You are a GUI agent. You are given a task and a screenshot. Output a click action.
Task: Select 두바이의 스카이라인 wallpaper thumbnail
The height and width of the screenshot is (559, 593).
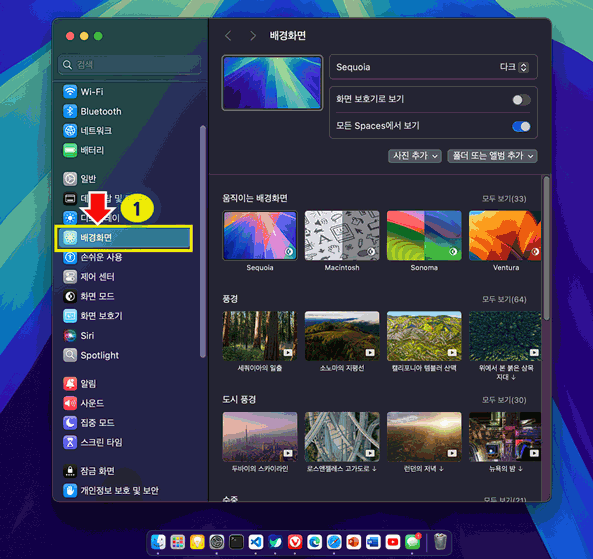pos(260,437)
